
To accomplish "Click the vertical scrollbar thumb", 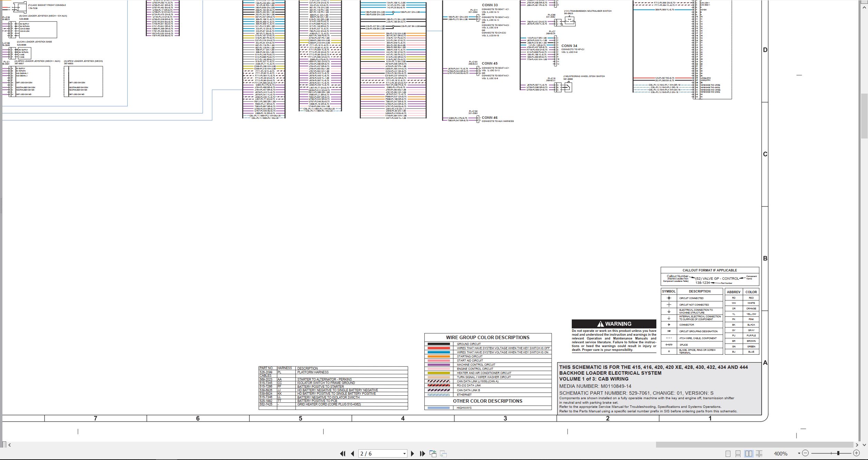I will click(865, 116).
